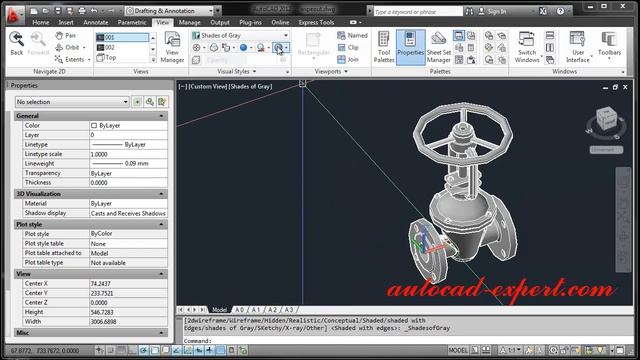This screenshot has height=360, width=640.
Task: Open the No selection dropdown
Action: tap(72, 102)
